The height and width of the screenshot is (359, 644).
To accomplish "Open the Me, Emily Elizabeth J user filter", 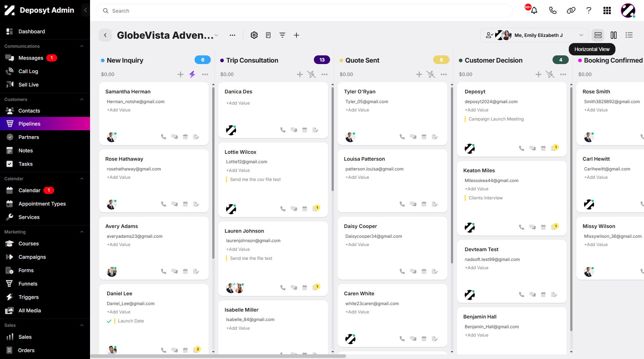I will [x=534, y=35].
